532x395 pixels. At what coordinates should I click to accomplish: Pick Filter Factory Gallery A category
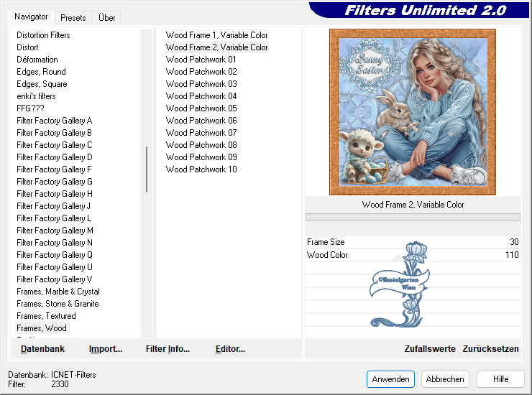[55, 121]
